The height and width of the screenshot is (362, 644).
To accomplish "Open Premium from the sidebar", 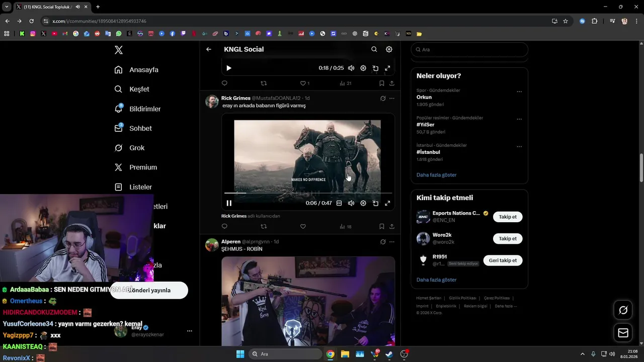I will [136, 167].
